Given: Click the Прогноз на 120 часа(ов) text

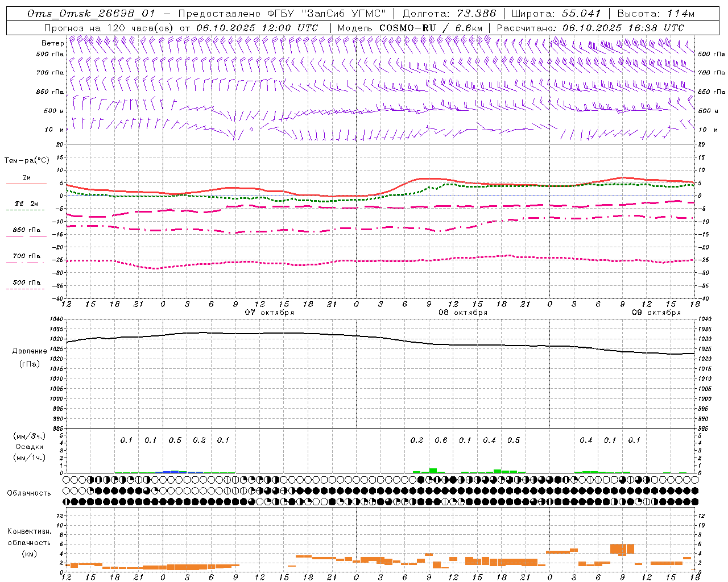Looking at the screenshot, I should tap(110, 28).
